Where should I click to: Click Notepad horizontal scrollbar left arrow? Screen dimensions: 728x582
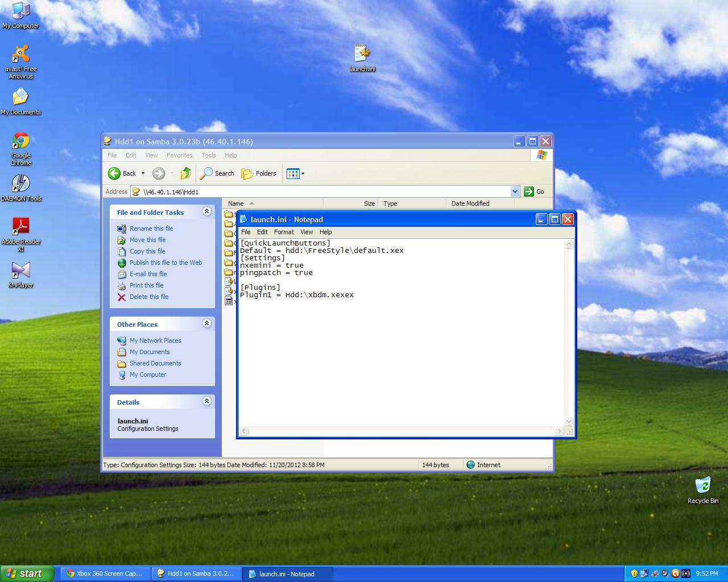[244, 431]
